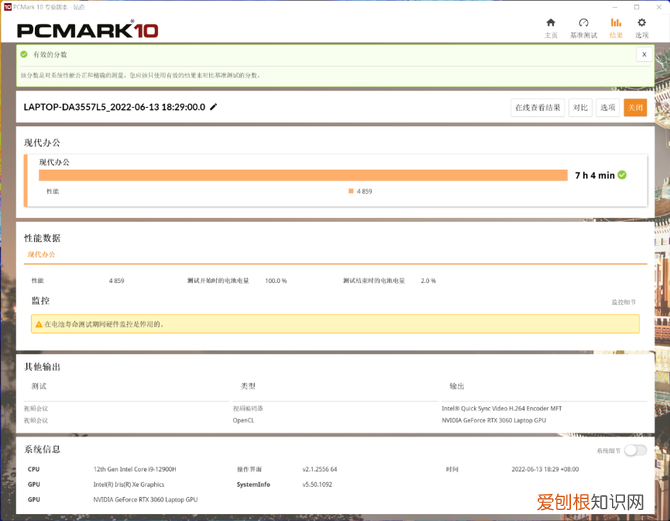Open the 结果 results bar-chart icon
This screenshot has height=521, width=670.
pos(615,27)
